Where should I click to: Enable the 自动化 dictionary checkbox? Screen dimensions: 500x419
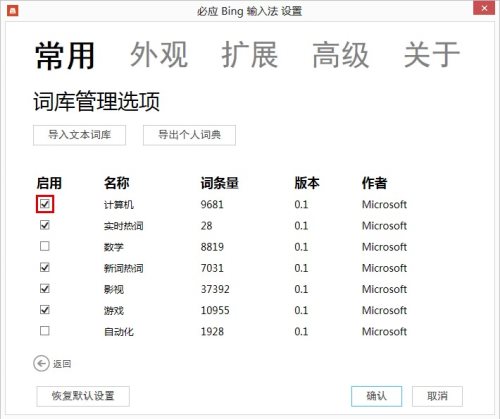click(x=45, y=331)
